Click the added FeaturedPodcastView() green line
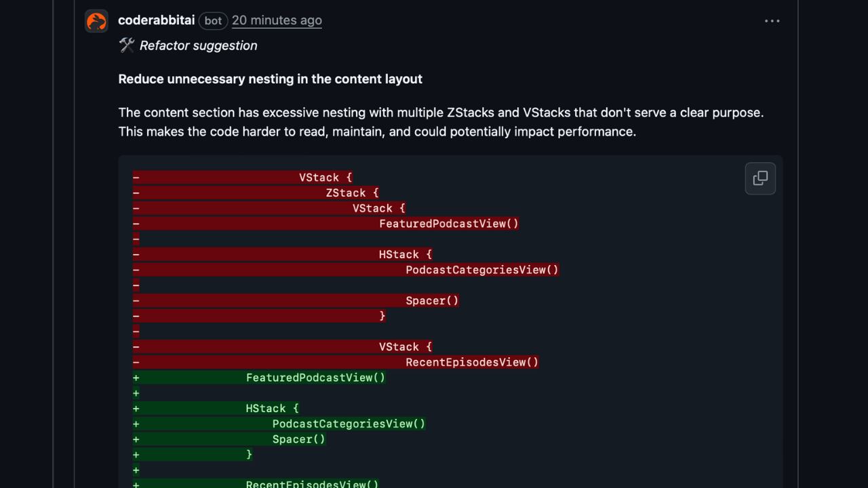The width and height of the screenshot is (868, 488). click(259, 378)
